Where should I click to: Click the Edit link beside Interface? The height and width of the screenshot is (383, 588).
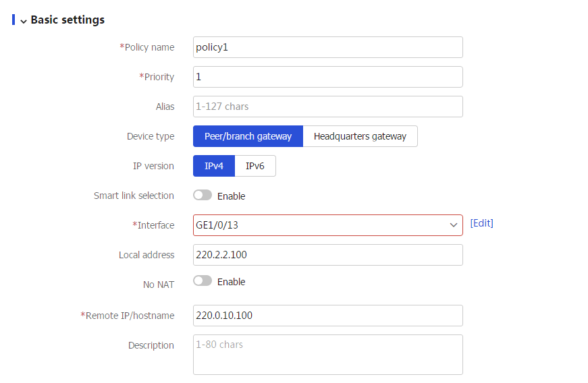481,223
